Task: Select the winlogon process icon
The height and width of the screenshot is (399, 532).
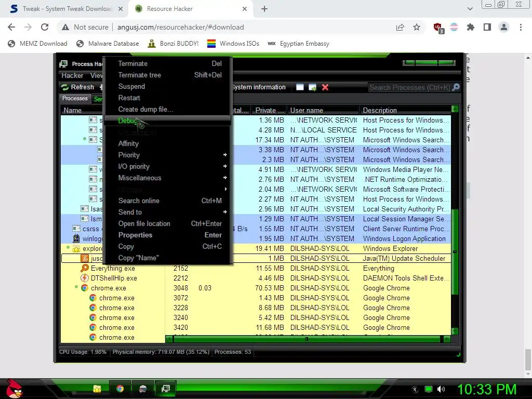Action: pos(76,238)
